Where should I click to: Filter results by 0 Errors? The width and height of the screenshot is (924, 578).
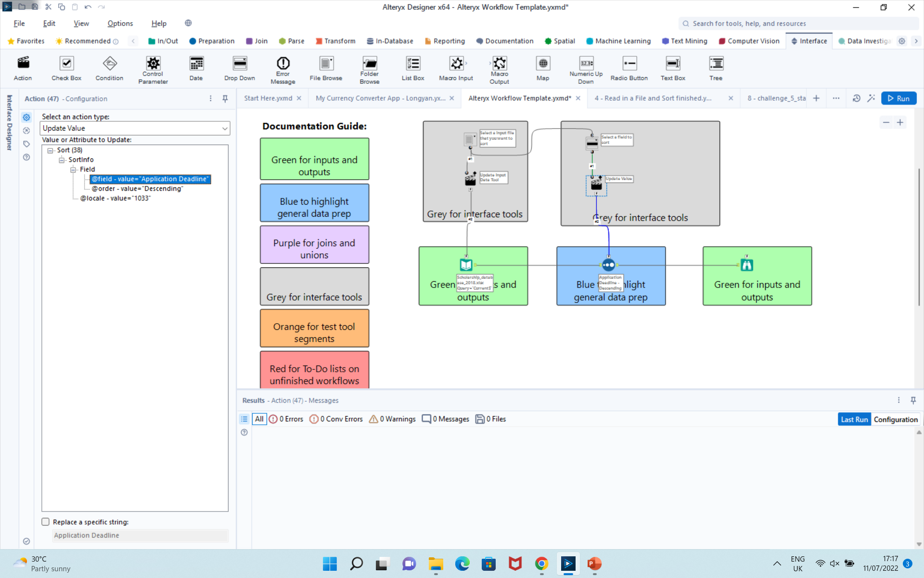[x=286, y=419]
